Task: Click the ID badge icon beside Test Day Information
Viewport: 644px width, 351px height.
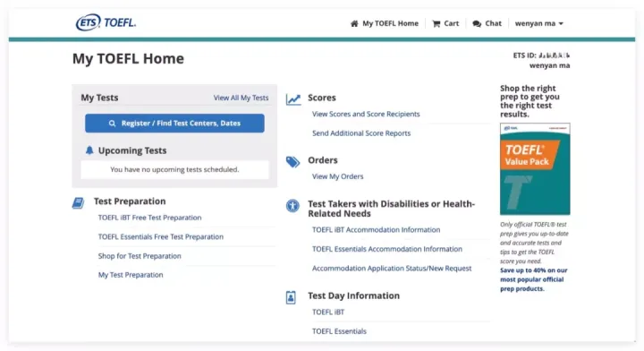Action: (x=291, y=297)
